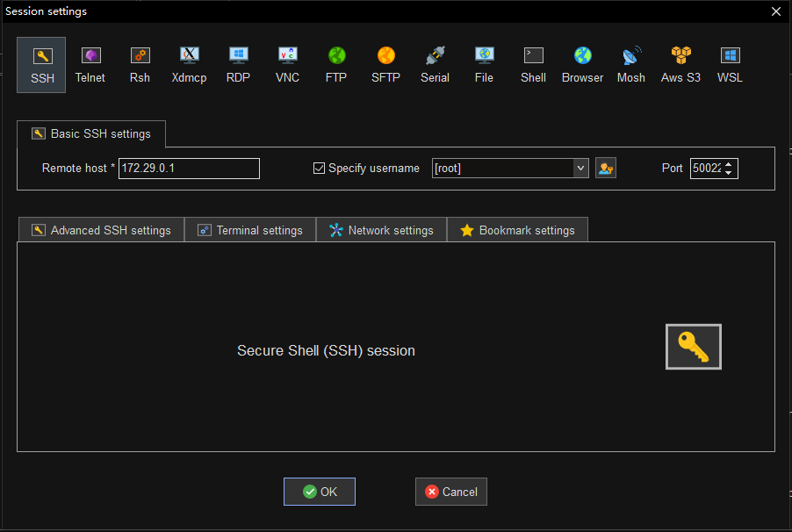Uncheck Specify username checkbox
The width and height of the screenshot is (792, 532).
(x=319, y=169)
